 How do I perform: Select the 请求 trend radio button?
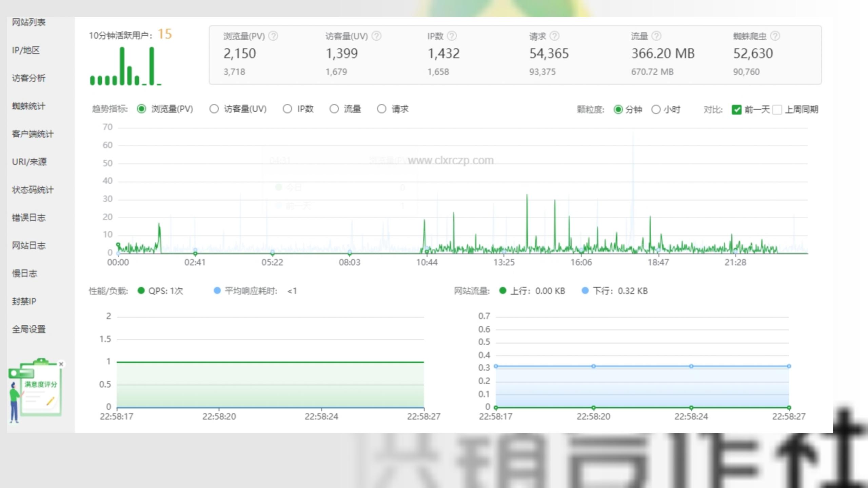[381, 109]
